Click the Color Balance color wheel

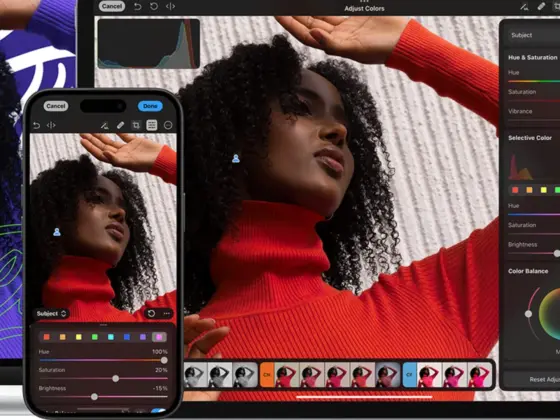tap(550, 314)
